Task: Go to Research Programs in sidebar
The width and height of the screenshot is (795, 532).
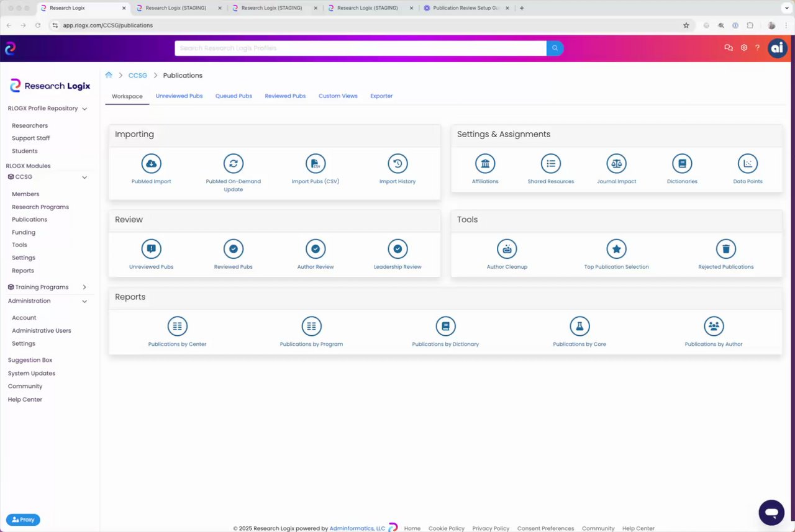Action: [x=40, y=207]
